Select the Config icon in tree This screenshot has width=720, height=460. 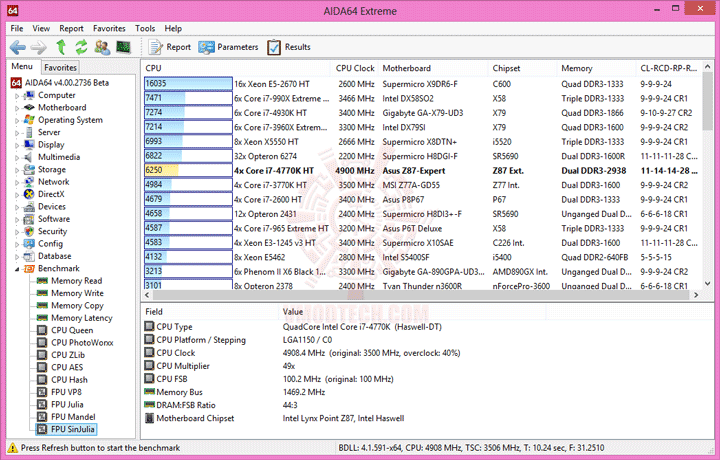click(29, 244)
